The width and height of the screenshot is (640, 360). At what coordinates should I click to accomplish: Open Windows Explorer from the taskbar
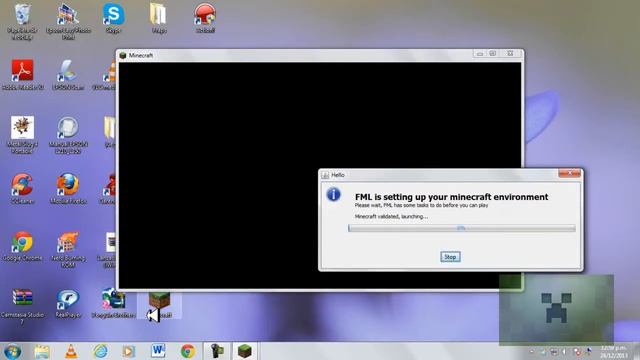point(42,351)
